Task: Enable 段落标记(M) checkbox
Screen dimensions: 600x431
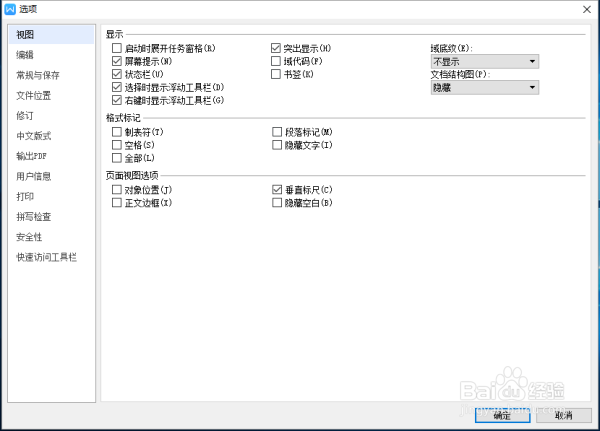Action: 277,132
